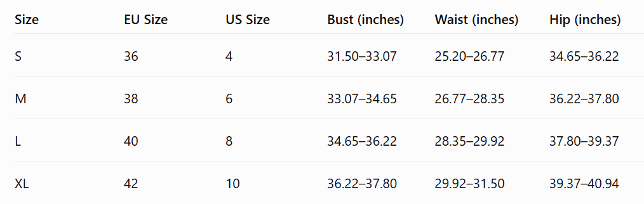Click hip value 39.37–40.94

tap(584, 184)
